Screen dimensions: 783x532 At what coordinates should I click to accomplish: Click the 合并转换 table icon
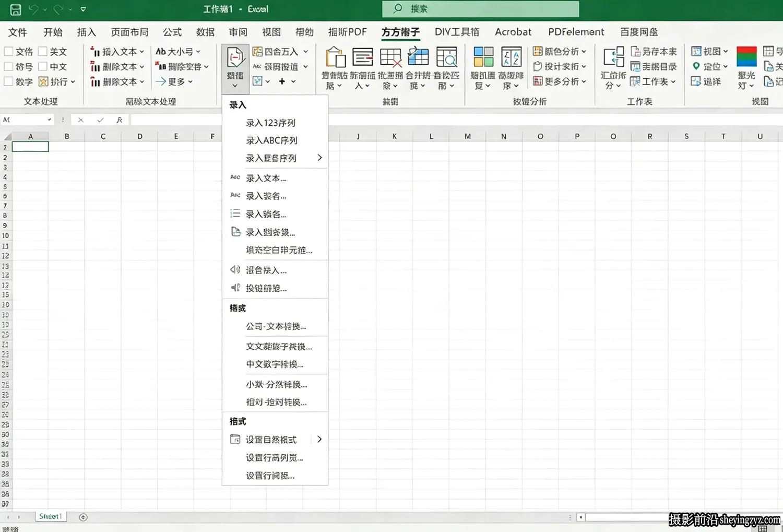[x=418, y=57]
